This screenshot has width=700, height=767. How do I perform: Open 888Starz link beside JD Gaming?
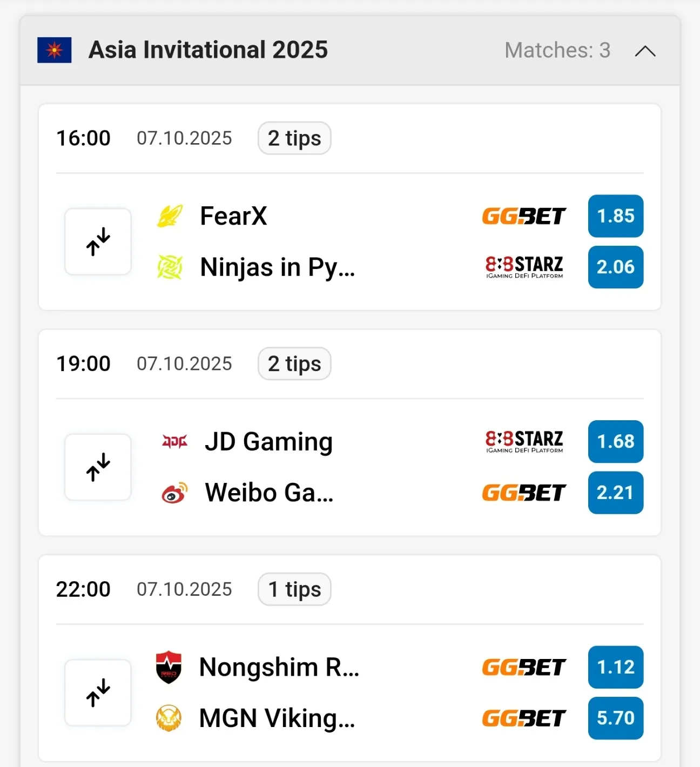tap(524, 441)
